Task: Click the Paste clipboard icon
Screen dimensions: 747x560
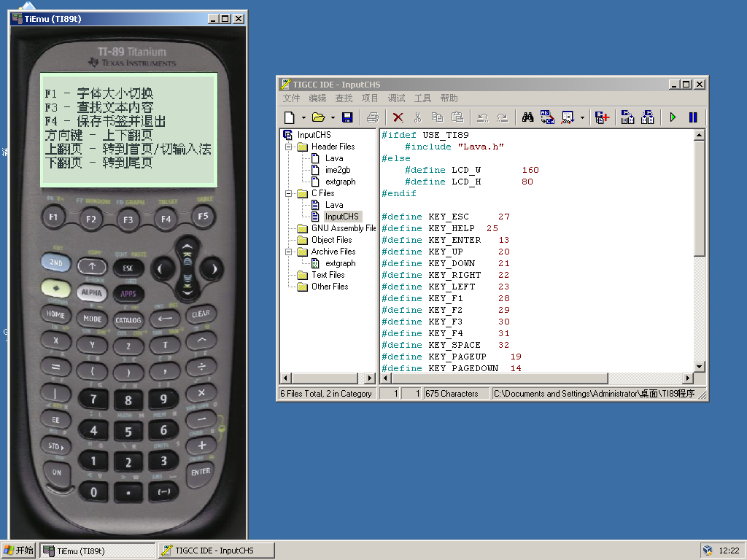Action: (x=457, y=117)
